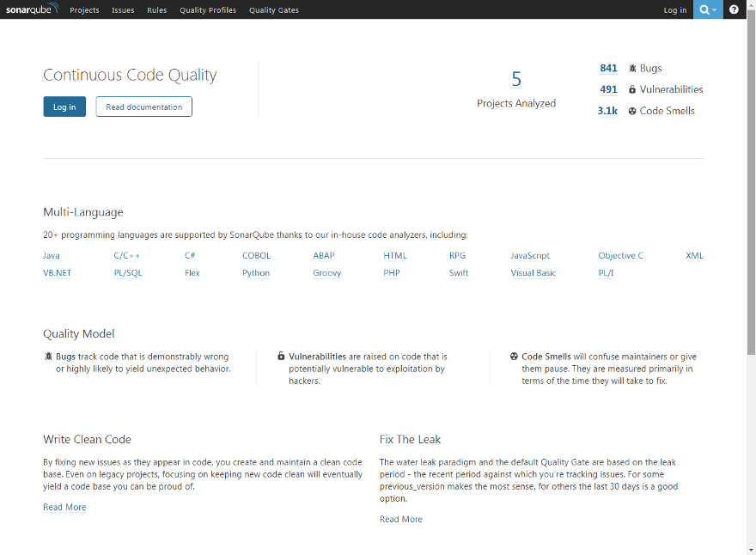Click Read More under Write Clean Code
Viewport: 756px width, 555px height.
click(x=64, y=507)
